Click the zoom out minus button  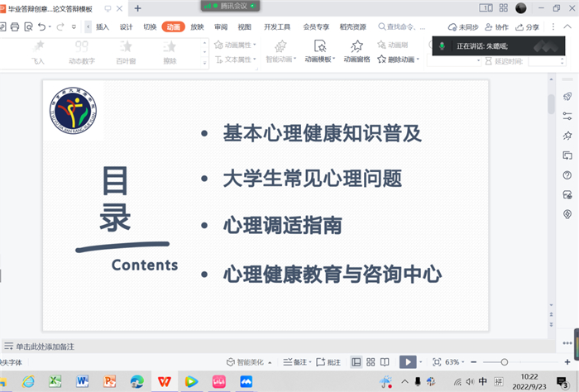474,362
